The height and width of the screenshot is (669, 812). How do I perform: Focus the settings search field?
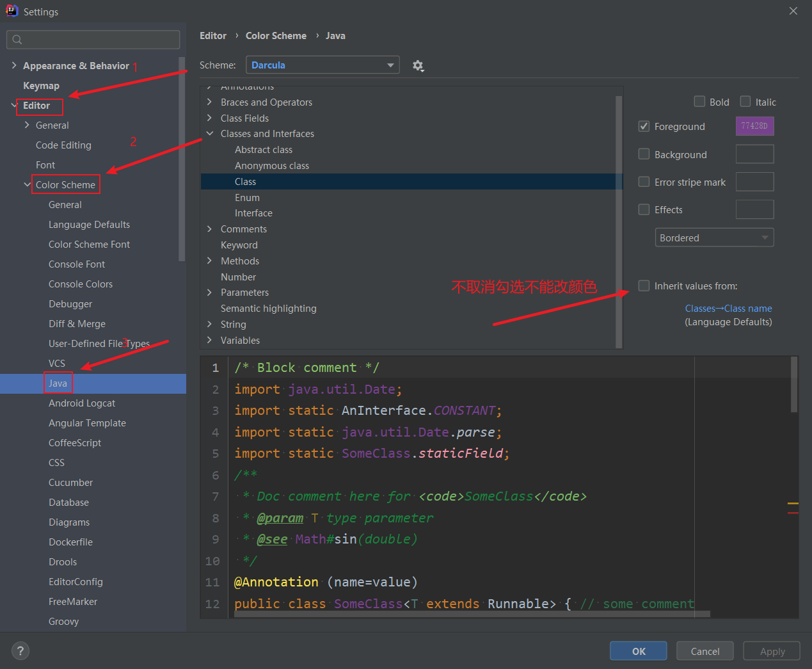coord(93,40)
